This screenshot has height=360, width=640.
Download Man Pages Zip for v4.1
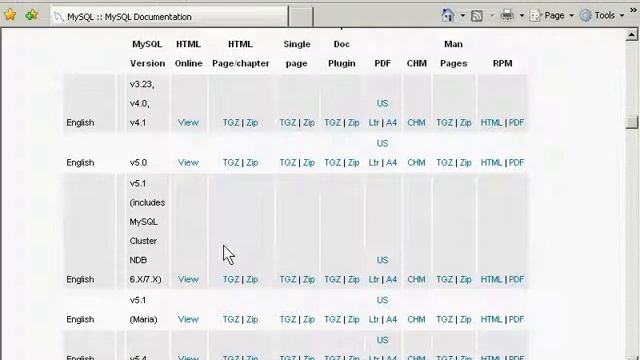(465, 122)
